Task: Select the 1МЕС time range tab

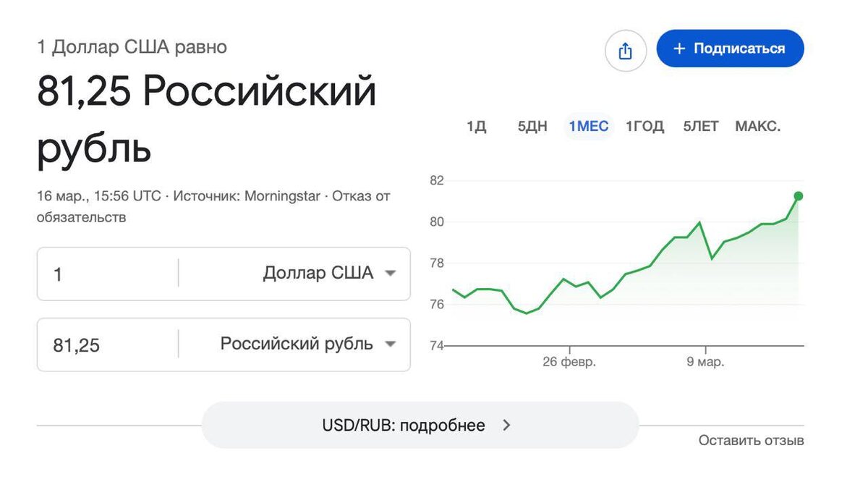Action: [589, 127]
